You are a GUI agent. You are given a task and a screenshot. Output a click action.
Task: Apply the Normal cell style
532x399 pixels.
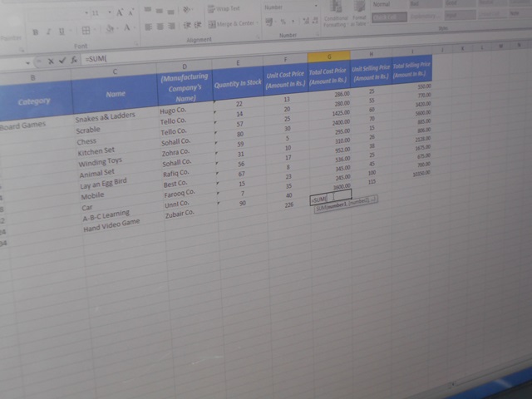(x=383, y=5)
